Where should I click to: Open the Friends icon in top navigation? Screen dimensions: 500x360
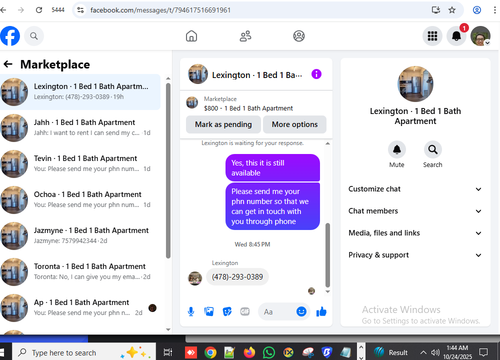245,36
